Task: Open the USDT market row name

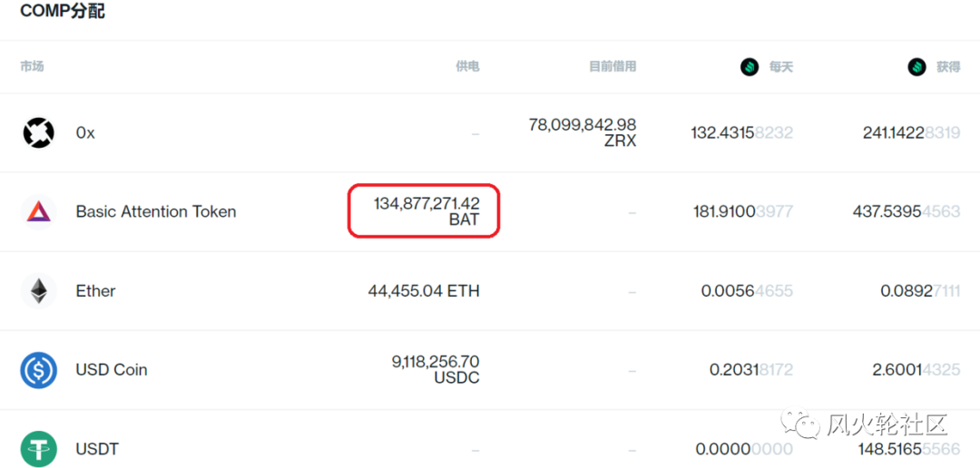Action: [x=97, y=449]
